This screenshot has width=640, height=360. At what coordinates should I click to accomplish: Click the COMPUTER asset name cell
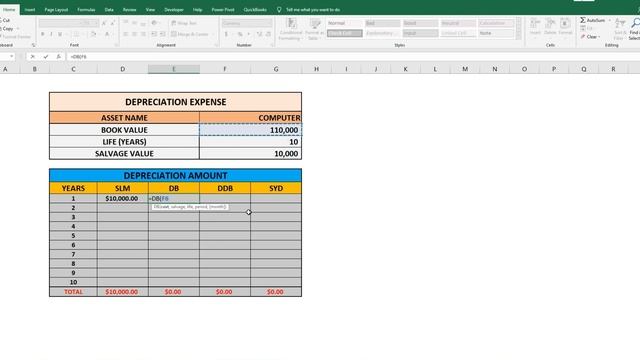coord(251,118)
